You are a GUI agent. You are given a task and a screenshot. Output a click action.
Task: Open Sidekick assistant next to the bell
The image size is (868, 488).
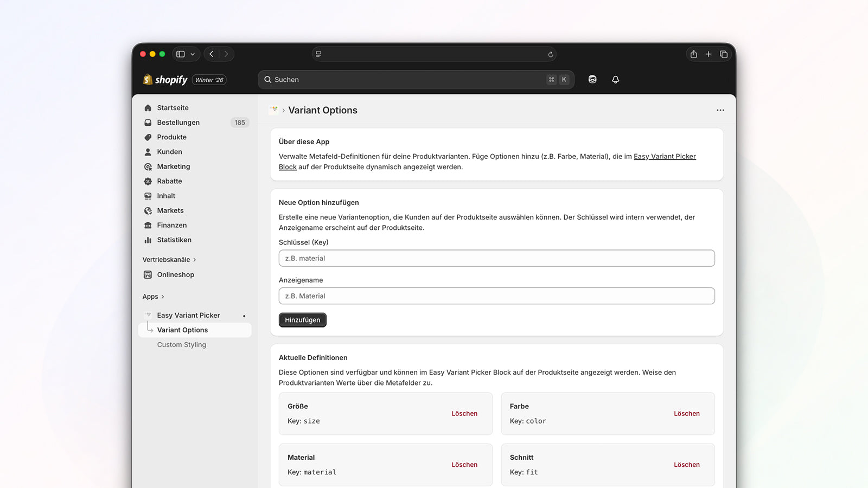(592, 79)
